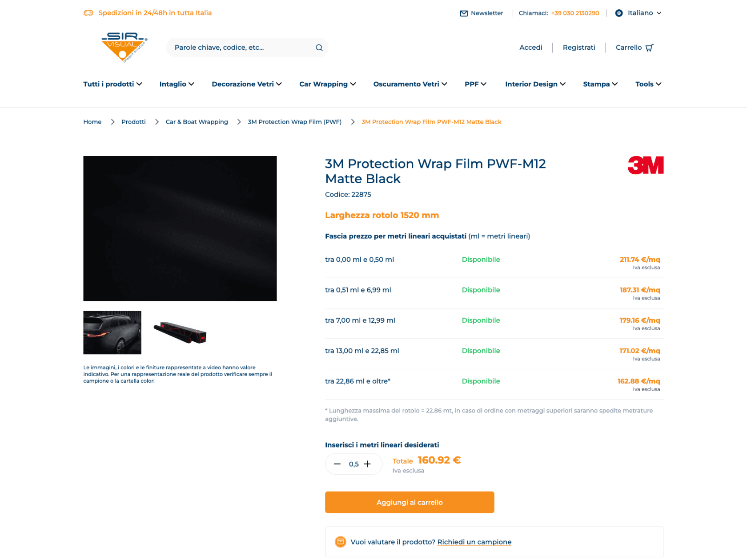Screen dimensions: 747x560
Task: Click the SIR Visual logo
Action: coord(124,47)
